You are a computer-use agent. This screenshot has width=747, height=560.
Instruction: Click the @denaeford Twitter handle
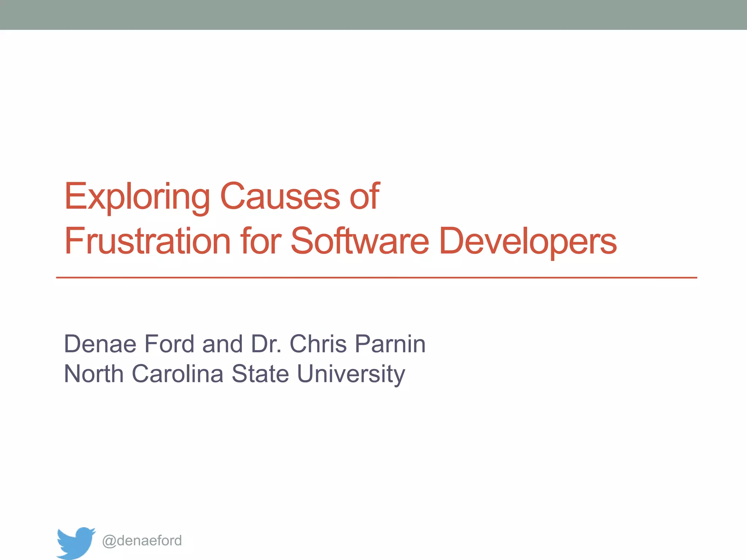pyautogui.click(x=142, y=540)
